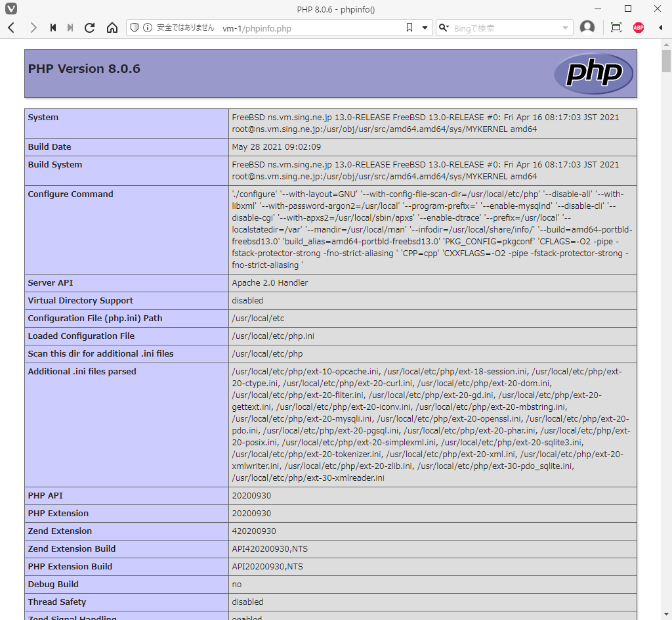Click the '/usr/local/etc/php.ini' value
This screenshot has height=620, width=672.
coord(273,336)
